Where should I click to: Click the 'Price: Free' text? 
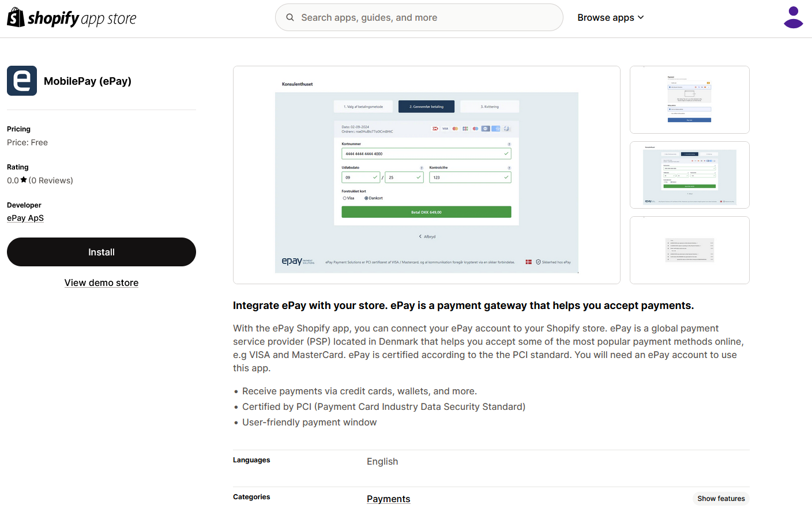click(27, 142)
